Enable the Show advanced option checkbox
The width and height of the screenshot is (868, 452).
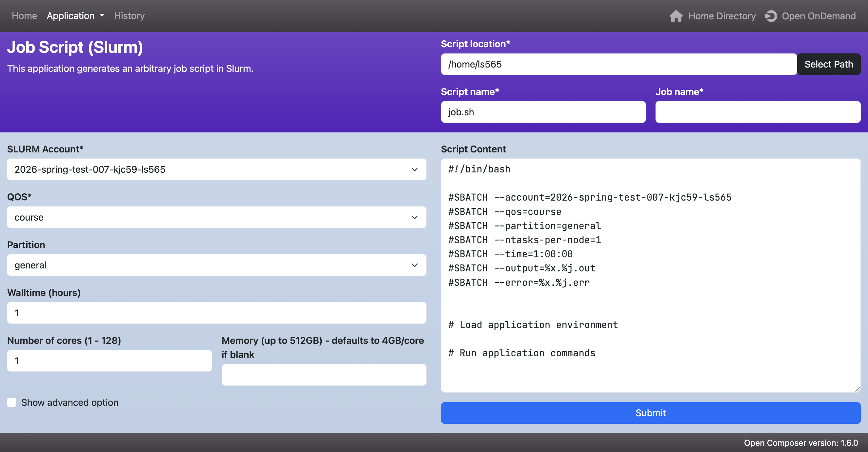tap(11, 402)
